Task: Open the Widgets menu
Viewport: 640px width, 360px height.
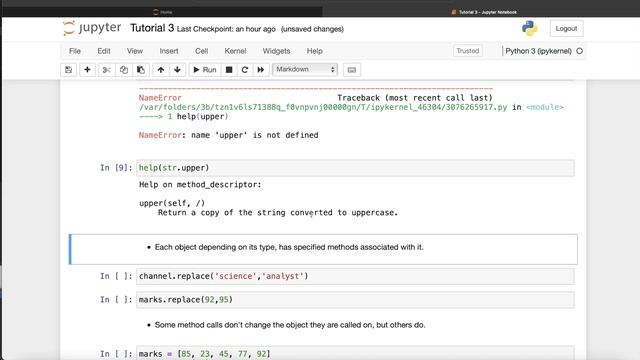Action: pyautogui.click(x=276, y=51)
